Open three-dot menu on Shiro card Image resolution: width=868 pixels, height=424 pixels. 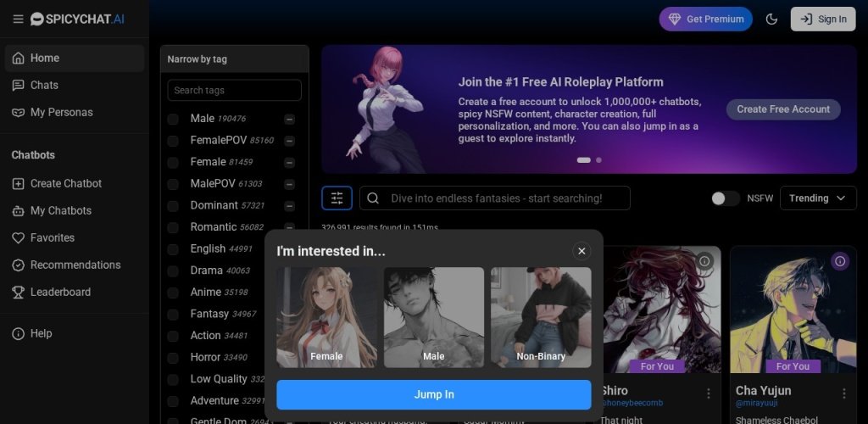[x=709, y=393]
